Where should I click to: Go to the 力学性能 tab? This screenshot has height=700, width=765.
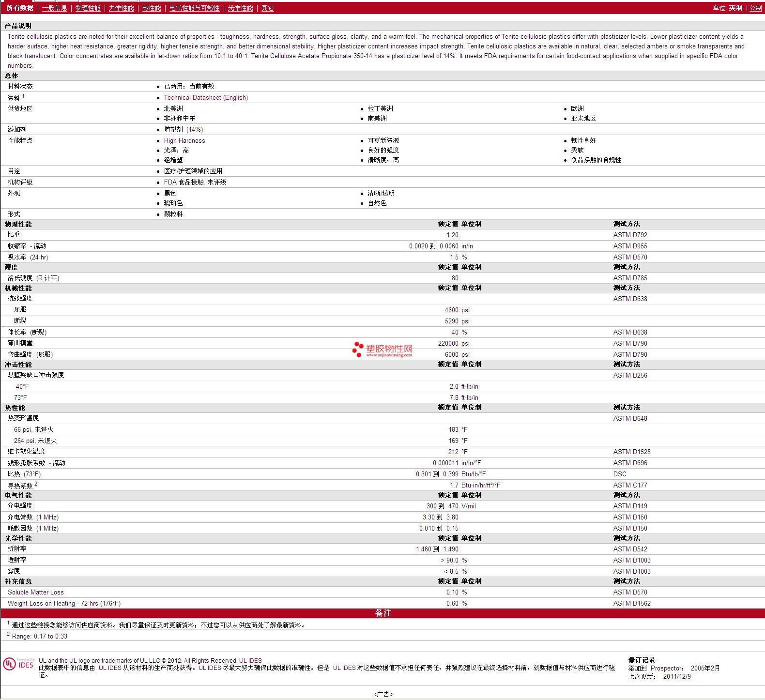pos(121,8)
